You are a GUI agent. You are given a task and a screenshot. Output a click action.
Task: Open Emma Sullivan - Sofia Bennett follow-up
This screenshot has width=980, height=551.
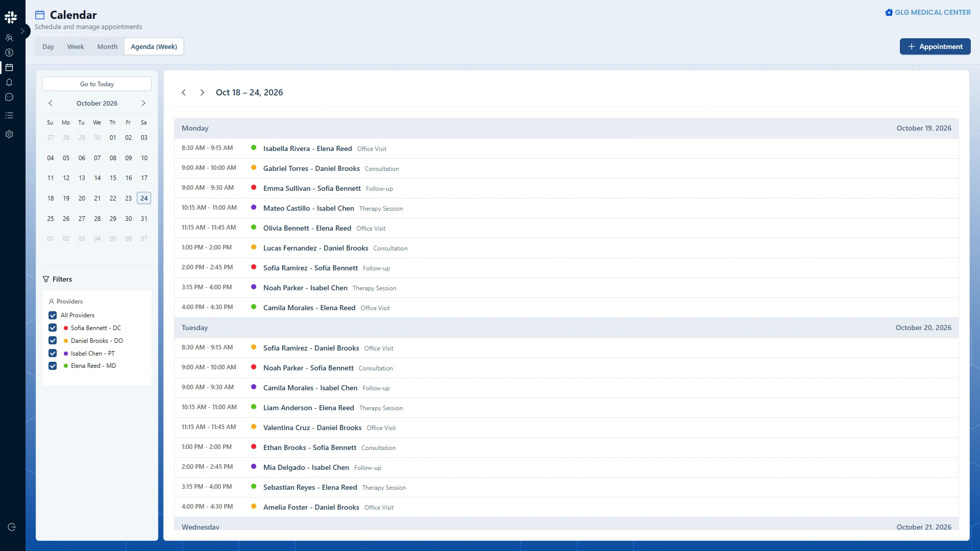(x=566, y=188)
